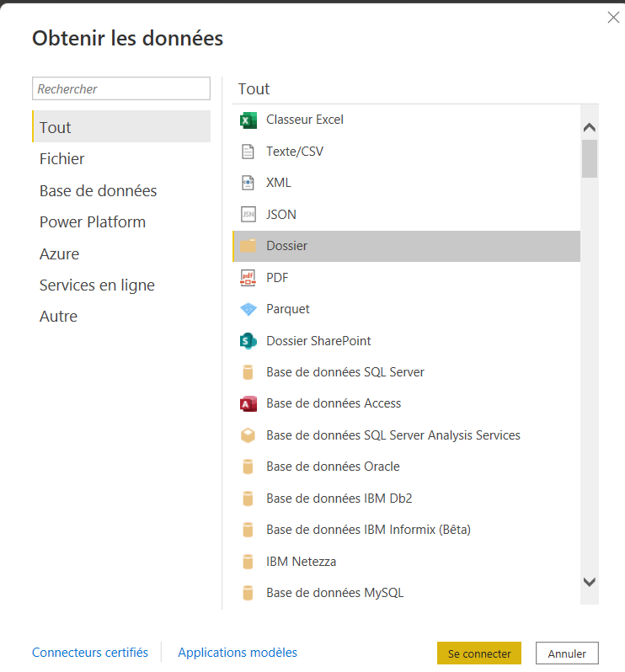Show the Services en ligne category
The width and height of the screenshot is (625, 672).
tap(98, 285)
